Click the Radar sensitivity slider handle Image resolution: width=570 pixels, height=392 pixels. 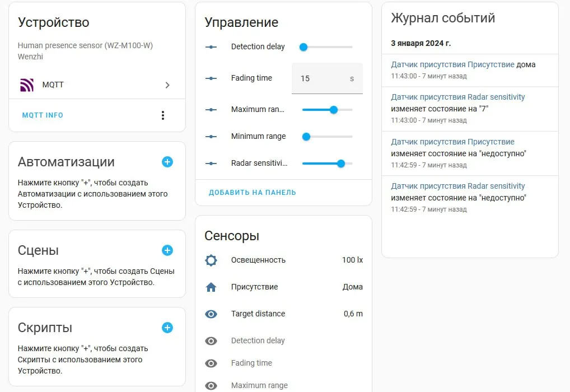coord(341,164)
